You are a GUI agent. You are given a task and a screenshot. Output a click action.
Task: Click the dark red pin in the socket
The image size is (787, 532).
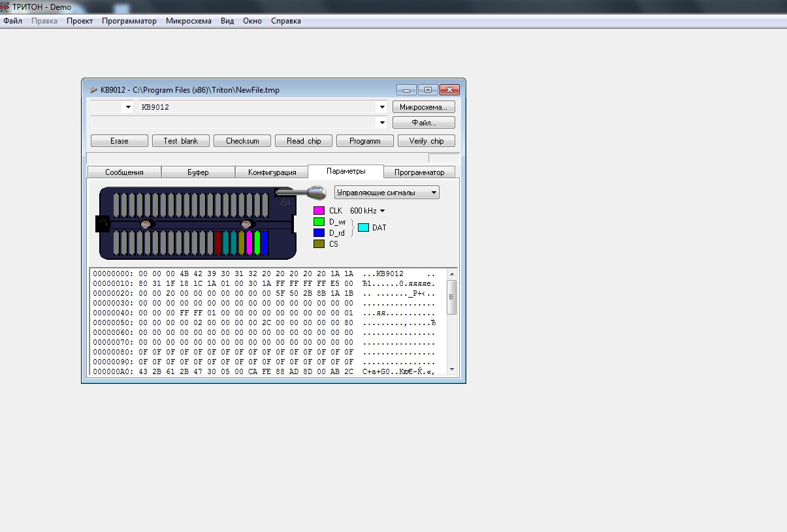pyautogui.click(x=218, y=243)
